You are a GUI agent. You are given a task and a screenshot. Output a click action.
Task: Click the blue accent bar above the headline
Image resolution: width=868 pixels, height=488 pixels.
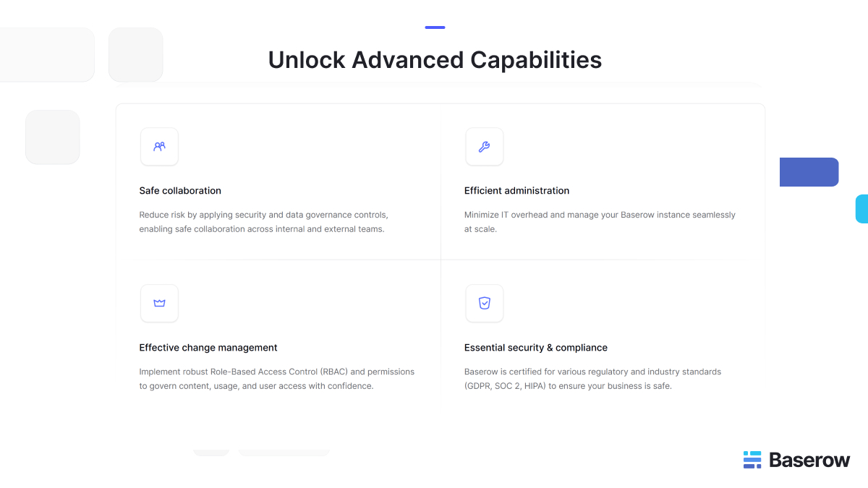[x=435, y=27]
